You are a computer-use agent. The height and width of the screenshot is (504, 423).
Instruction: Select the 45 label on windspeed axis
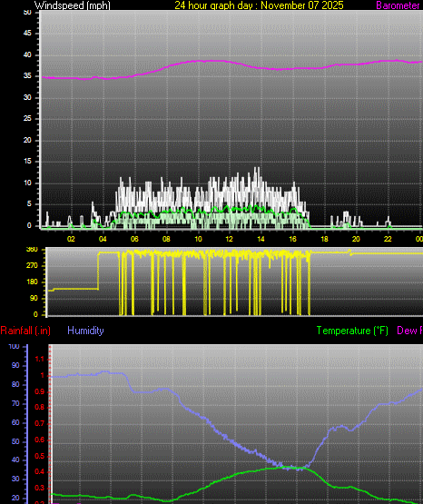tap(27, 33)
